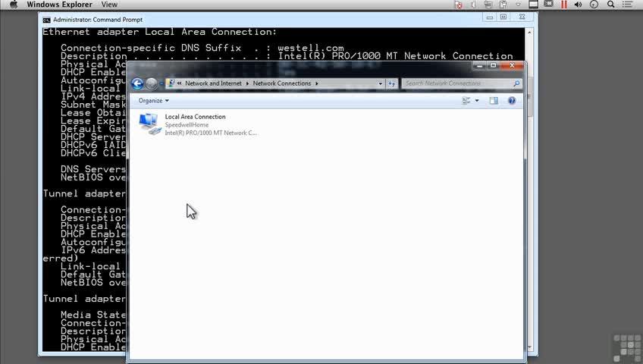Open Help with the question mark icon

click(x=512, y=100)
